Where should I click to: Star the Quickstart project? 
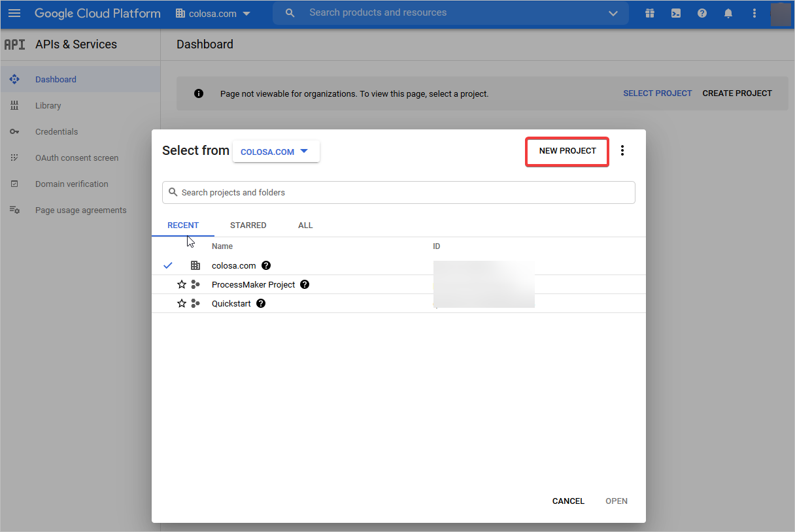click(182, 303)
